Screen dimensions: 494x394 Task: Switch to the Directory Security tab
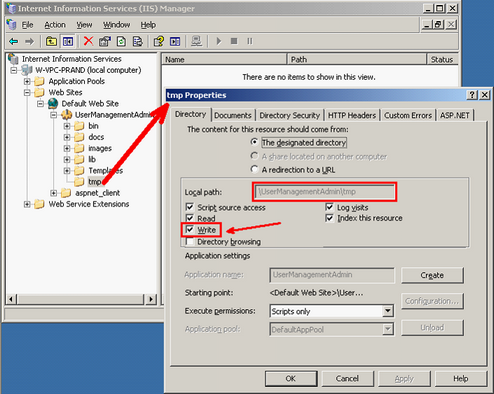point(290,115)
